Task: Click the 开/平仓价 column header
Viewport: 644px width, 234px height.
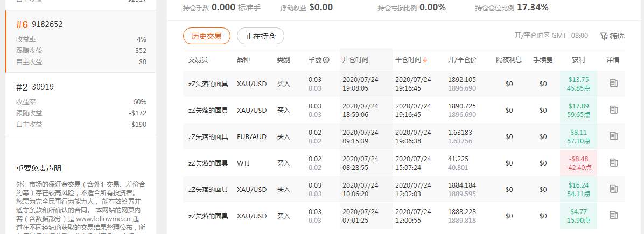Action: click(462, 60)
